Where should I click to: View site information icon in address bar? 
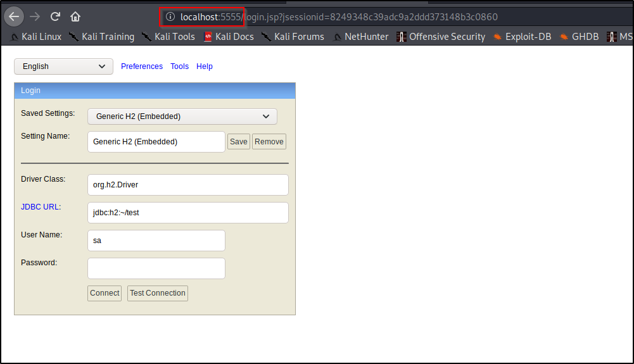point(170,16)
